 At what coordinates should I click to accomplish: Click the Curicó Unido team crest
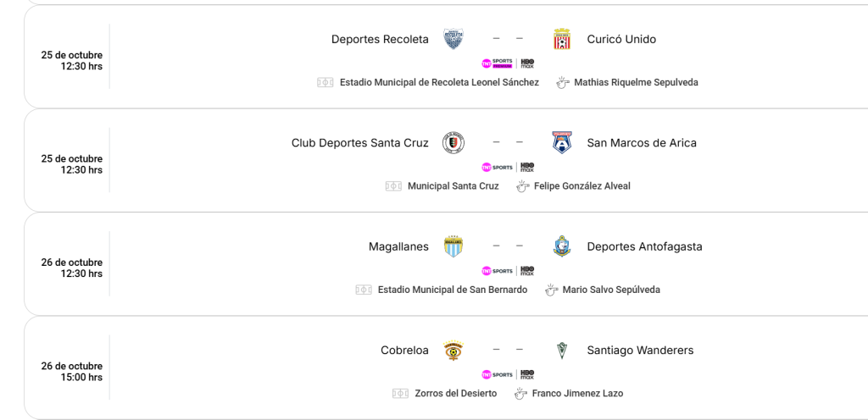tap(561, 39)
